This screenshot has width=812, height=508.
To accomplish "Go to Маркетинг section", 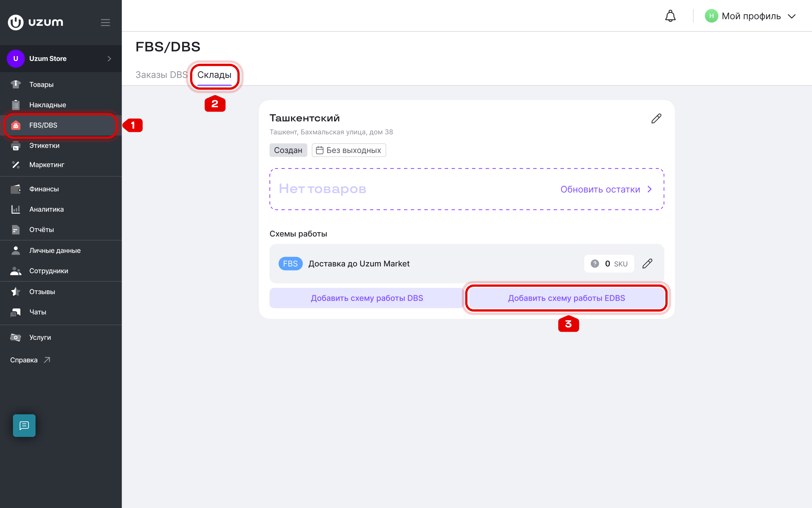I will tap(61, 165).
